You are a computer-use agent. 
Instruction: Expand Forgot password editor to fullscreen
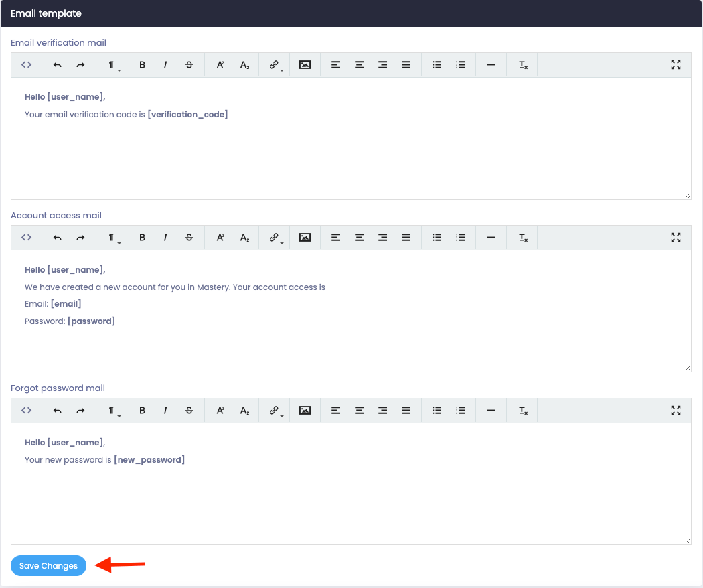[676, 411]
